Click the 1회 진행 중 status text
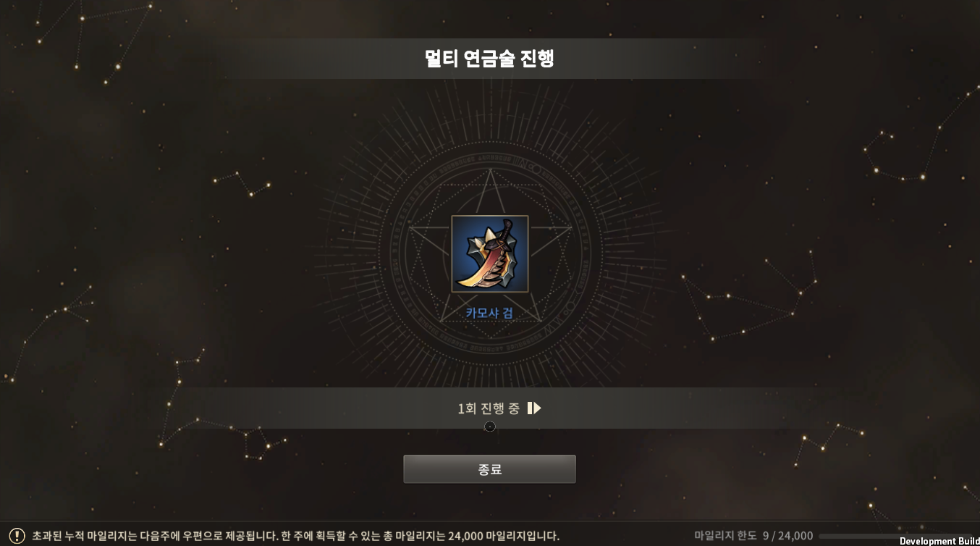The height and width of the screenshot is (546, 980). pos(489,408)
